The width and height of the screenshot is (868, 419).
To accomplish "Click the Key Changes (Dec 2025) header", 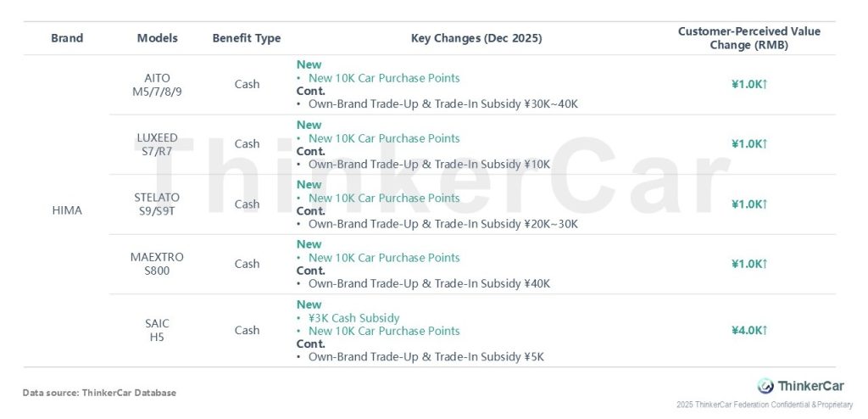I will [476, 38].
